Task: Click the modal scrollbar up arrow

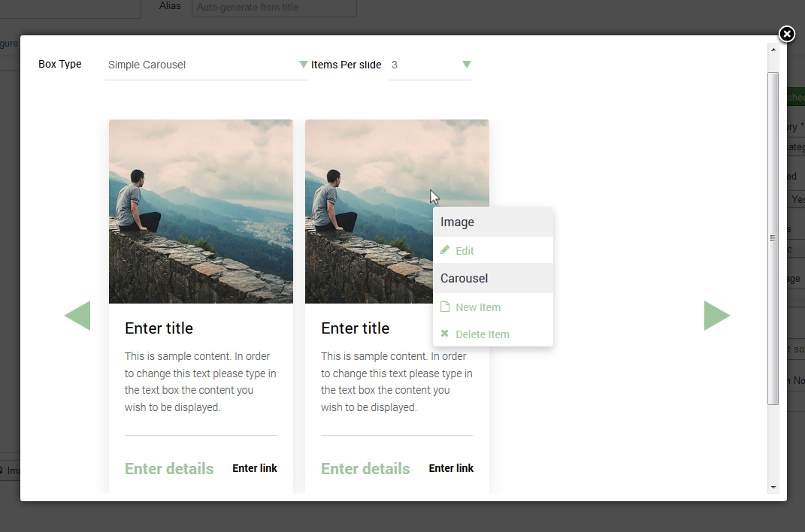Action: point(773,50)
